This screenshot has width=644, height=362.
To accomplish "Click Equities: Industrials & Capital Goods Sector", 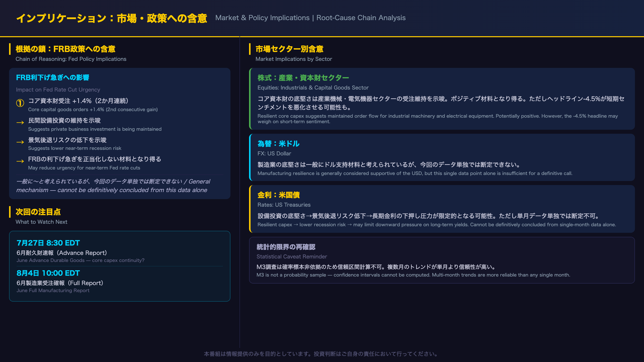I will tap(313, 88).
